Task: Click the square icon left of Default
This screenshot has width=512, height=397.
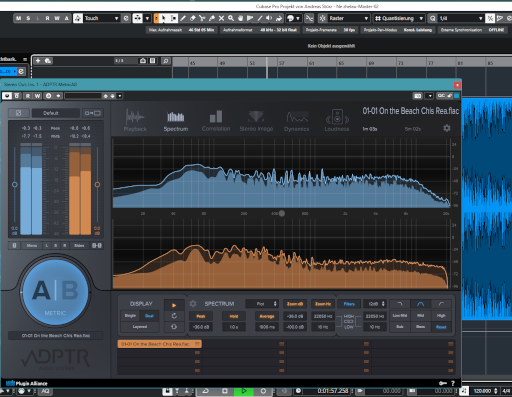Action: pyautogui.click(x=19, y=113)
